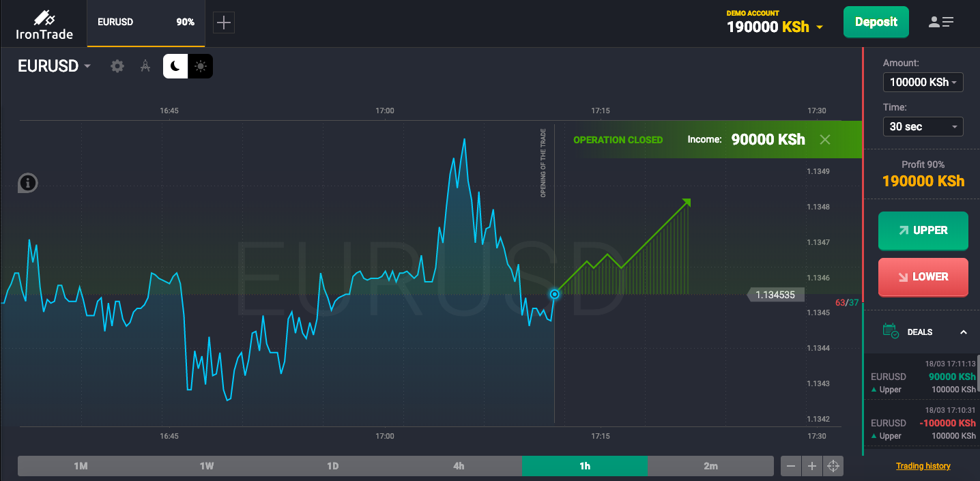Dismiss the Operation Closed notification
980x481 pixels.
(x=824, y=140)
